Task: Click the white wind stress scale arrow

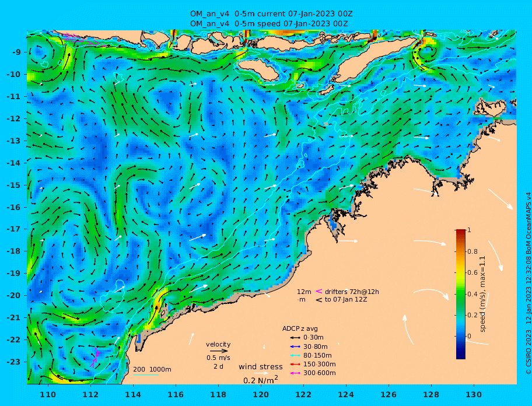Action: pos(261,373)
